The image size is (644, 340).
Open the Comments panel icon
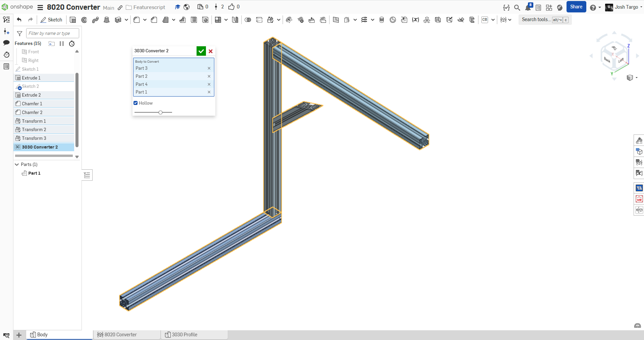click(x=6, y=43)
